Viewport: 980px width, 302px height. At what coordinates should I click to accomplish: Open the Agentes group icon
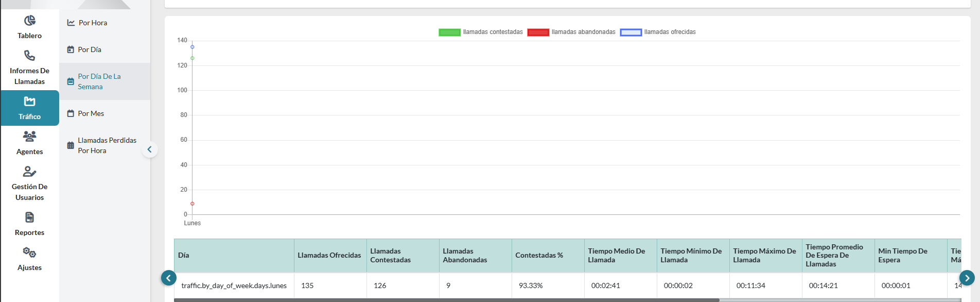coord(30,137)
